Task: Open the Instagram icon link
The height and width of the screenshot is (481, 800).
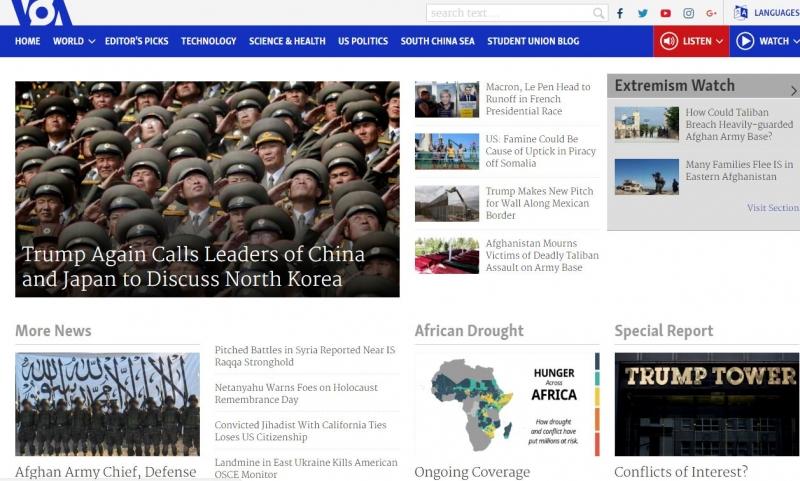Action: point(689,13)
